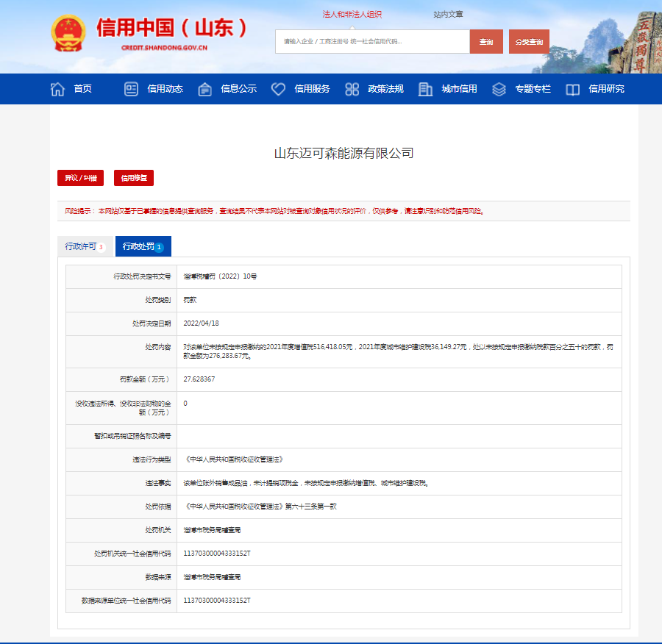Click the 处罚机关 value 淄博市税务局稽查局
Viewport: 662px width, 644px height.
pos(212,529)
